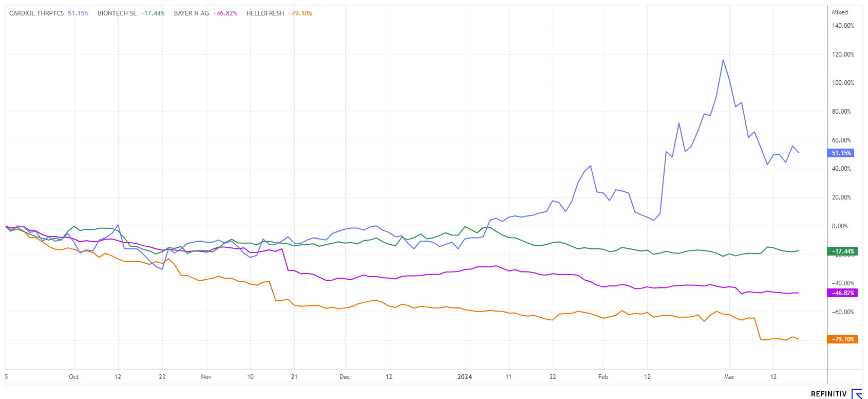Click the green -17.44% price tag
The width and height of the screenshot is (868, 399).
coord(842,251)
